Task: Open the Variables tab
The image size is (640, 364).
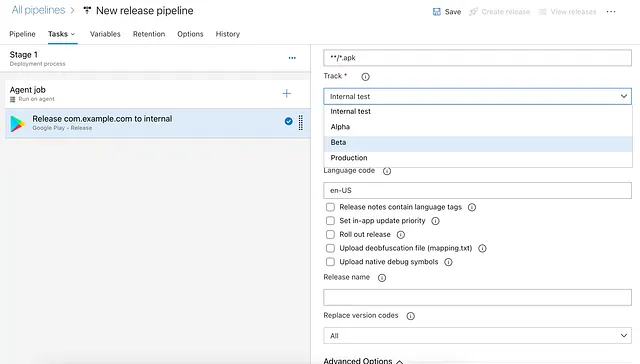Action: tap(105, 34)
